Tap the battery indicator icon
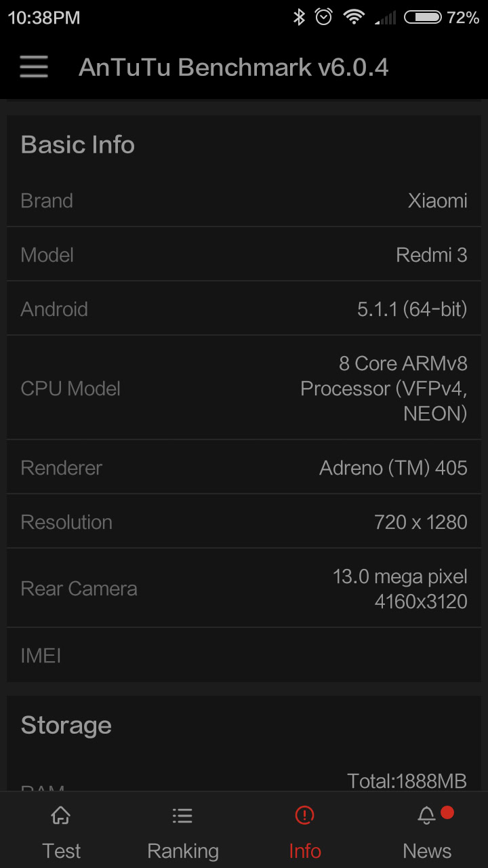Viewport: 488px width, 868px height. 423,18
